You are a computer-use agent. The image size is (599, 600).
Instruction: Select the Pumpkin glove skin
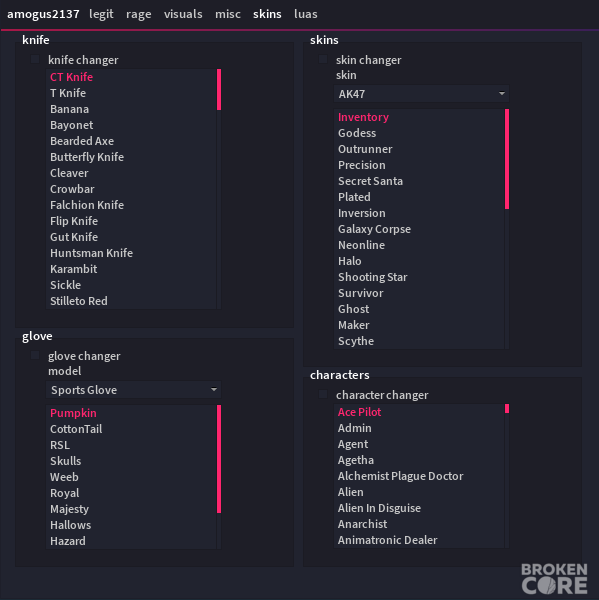[131, 413]
